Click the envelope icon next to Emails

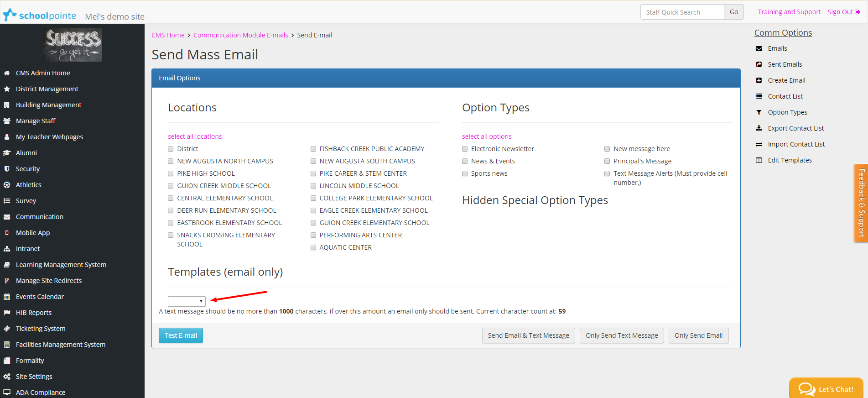pyautogui.click(x=759, y=48)
